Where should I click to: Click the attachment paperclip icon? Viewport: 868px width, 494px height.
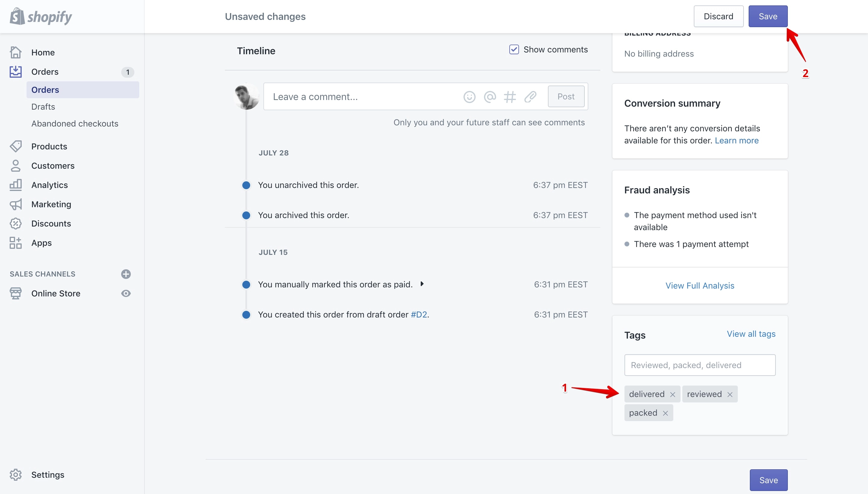[530, 97]
